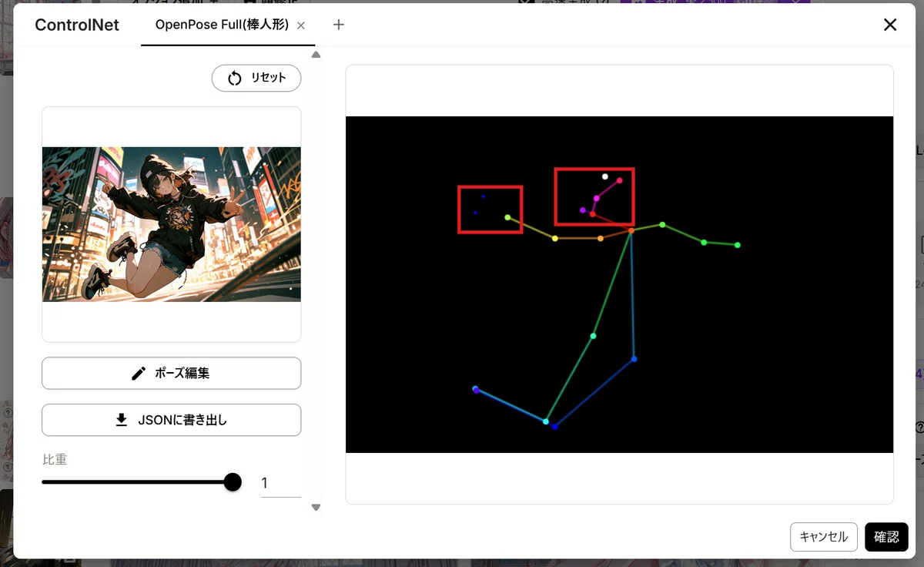The width and height of the screenshot is (924, 567).
Task: Click the キャンセル button
Action: pos(824,537)
